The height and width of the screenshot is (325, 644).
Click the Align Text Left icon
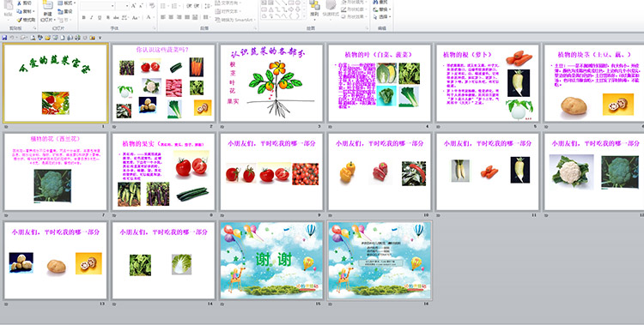coord(162,17)
